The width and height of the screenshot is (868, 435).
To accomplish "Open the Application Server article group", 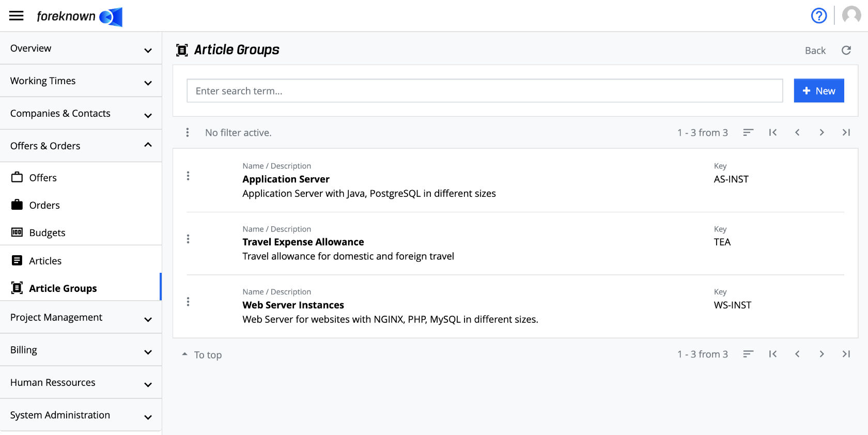I will pyautogui.click(x=286, y=179).
